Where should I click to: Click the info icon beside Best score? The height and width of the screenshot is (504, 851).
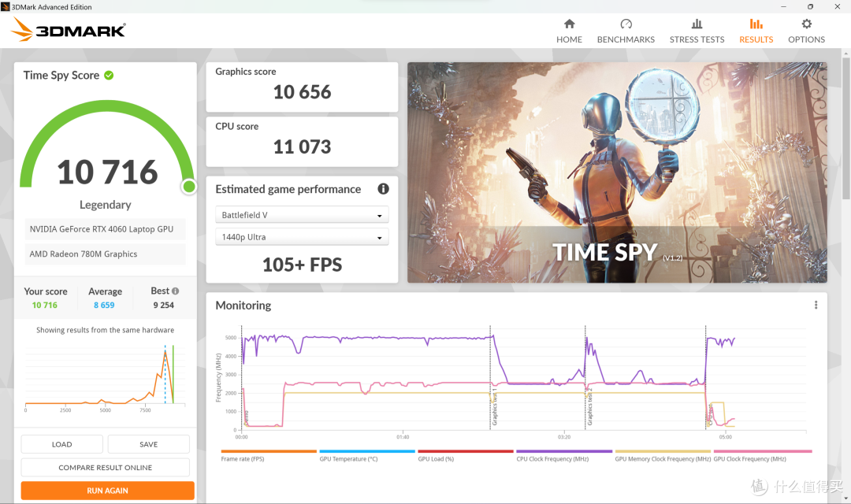pyautogui.click(x=175, y=291)
